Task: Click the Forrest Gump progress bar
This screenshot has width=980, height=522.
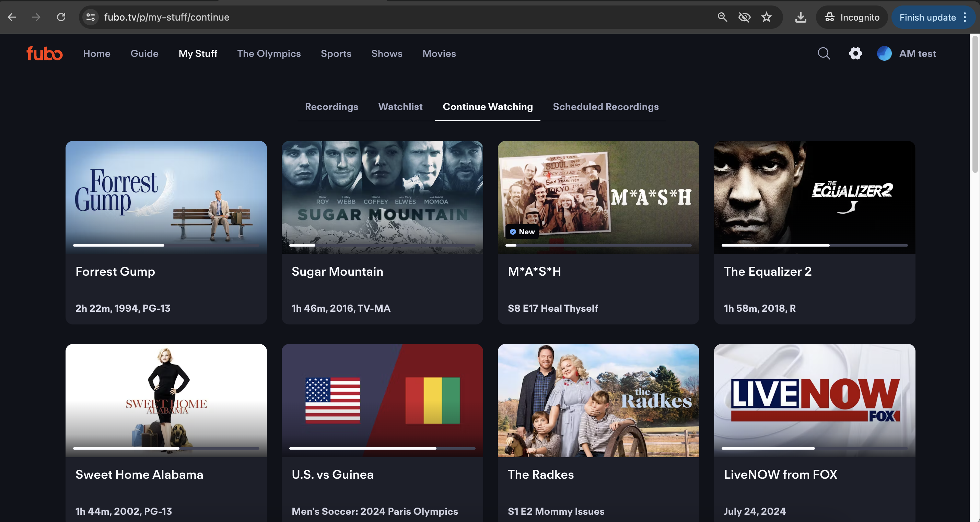Action: (166, 245)
